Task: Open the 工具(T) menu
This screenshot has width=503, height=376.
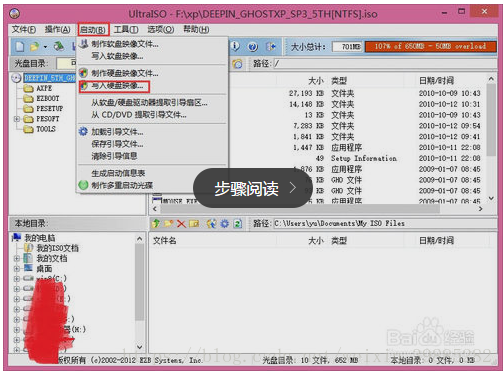Action: point(126,30)
